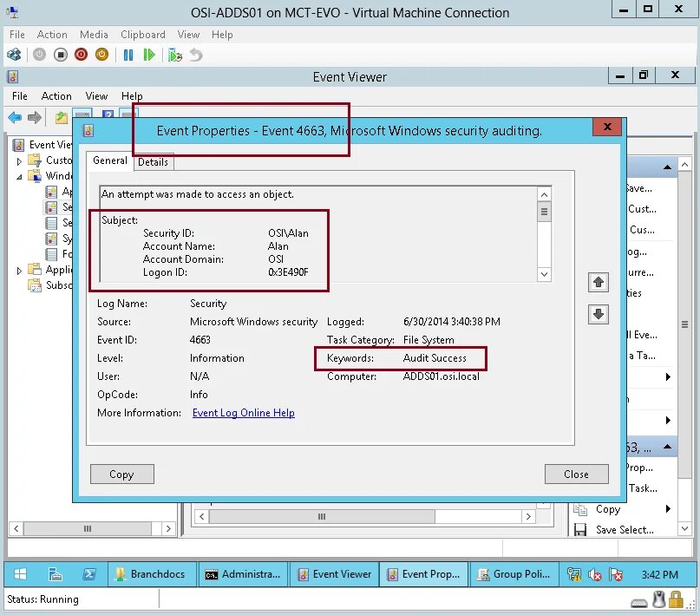Click Save Selected Events in Actions pane
Screen dimensions: 700x615
[625, 530]
